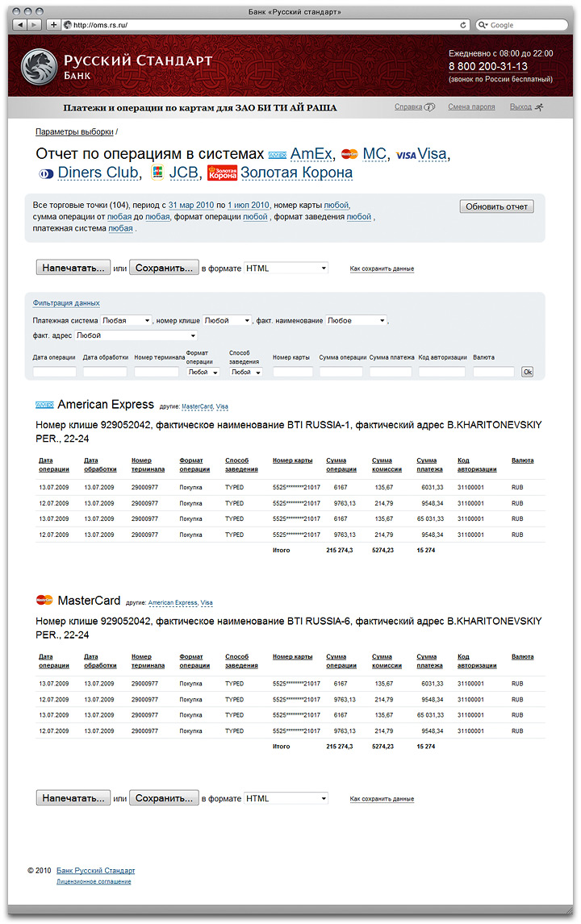Click the Обновить отчет button
The image size is (581, 924).
[x=496, y=206]
